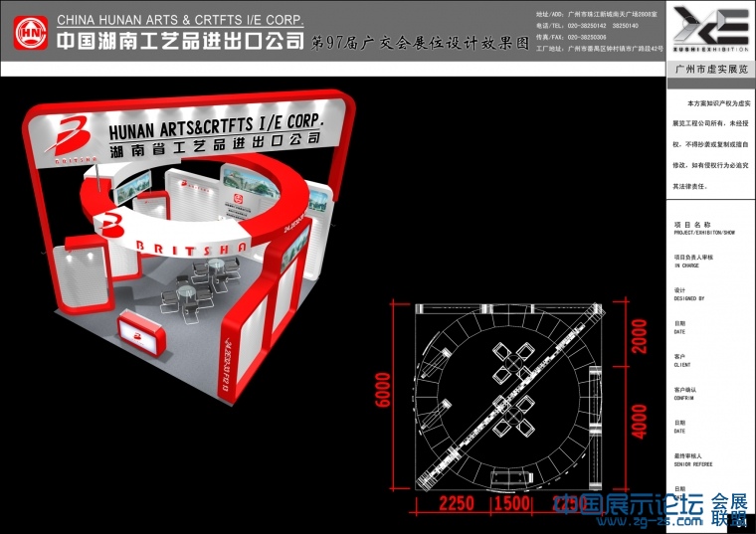The image size is (756, 534).
Task: Select the booth floor plan drawing
Action: (509, 396)
